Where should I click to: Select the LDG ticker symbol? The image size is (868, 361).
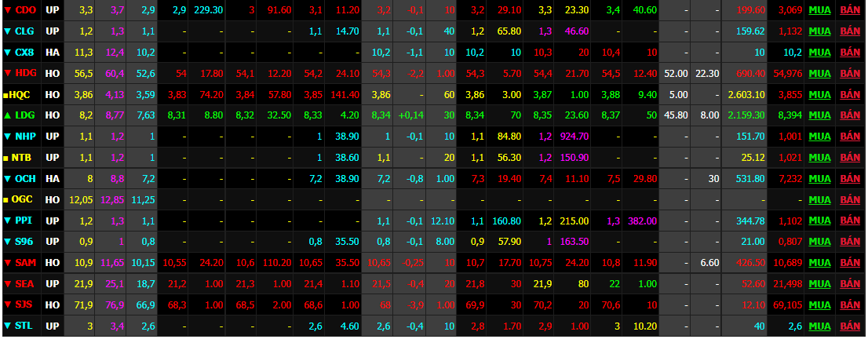point(25,115)
